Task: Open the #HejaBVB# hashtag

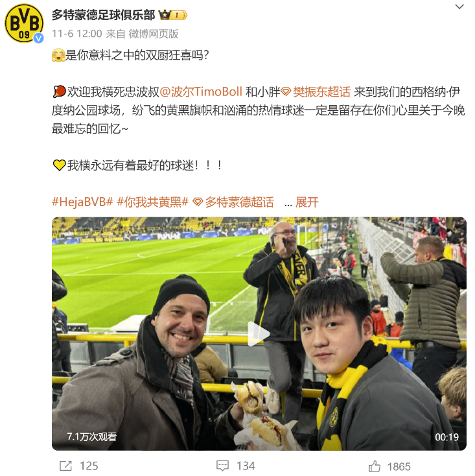Action: (82, 202)
